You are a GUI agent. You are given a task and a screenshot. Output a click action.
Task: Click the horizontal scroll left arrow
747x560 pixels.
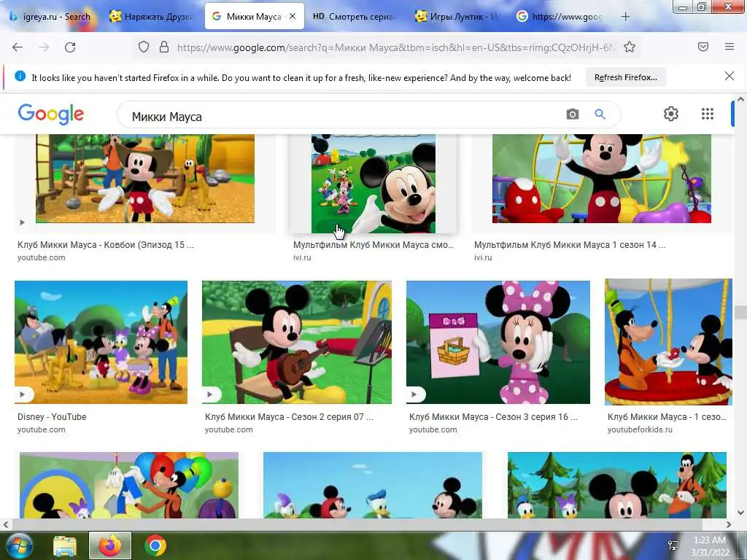pyautogui.click(x=6, y=524)
